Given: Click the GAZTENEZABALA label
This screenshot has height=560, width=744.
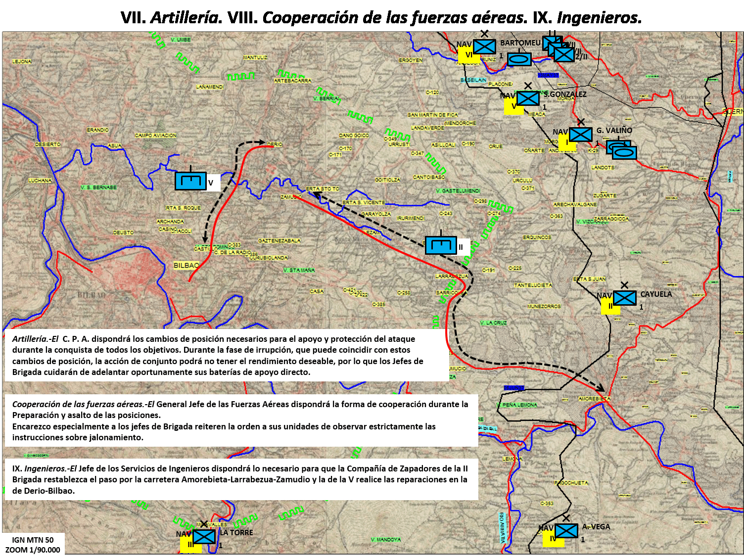Looking at the screenshot, I should tap(279, 241).
